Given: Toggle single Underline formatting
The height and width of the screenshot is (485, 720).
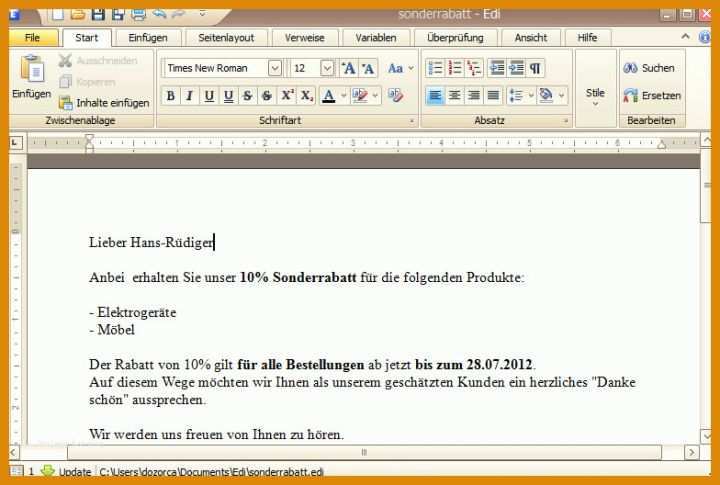Looking at the screenshot, I should (209, 96).
